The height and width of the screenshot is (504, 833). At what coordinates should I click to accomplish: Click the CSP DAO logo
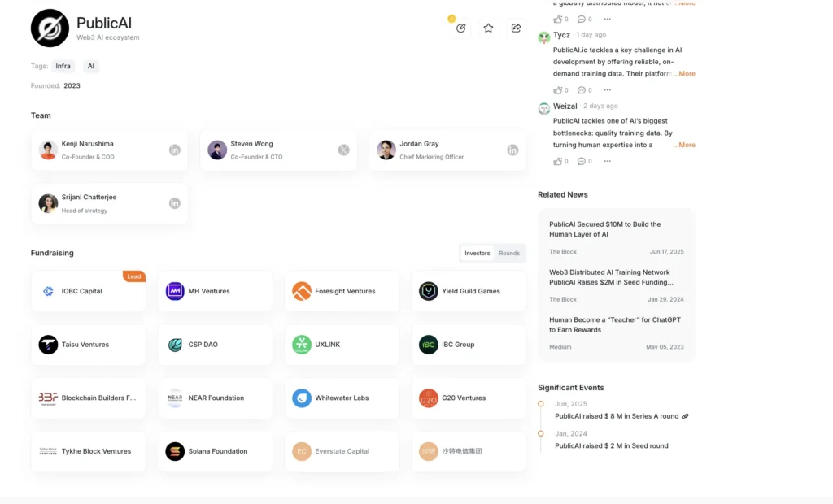(x=175, y=345)
